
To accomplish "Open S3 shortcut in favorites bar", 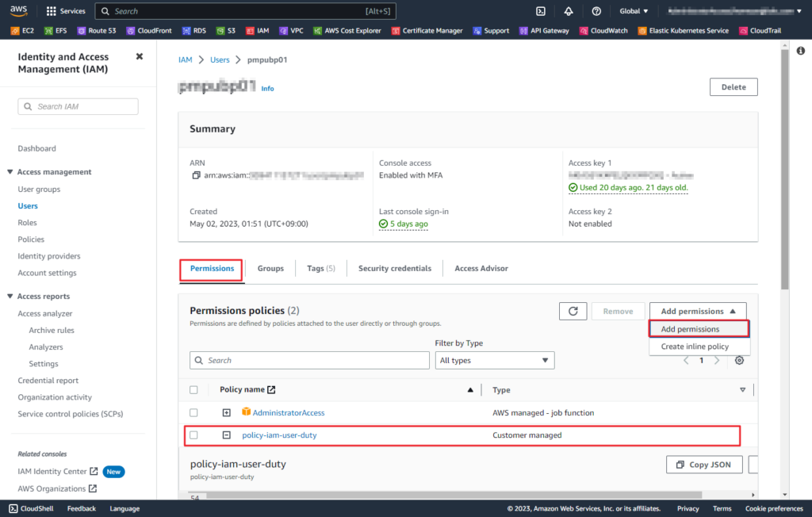I will click(x=226, y=31).
